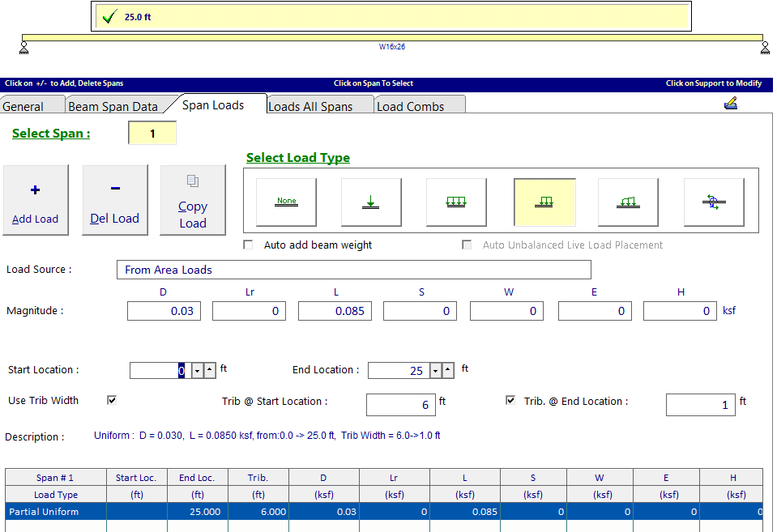
Task: Uncheck the Trib. @ End Location checkbox
Action: (510, 400)
